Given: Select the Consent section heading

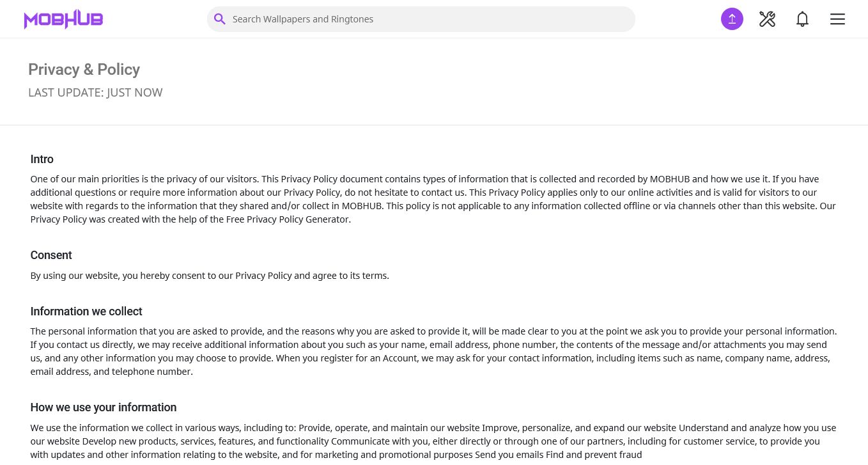Looking at the screenshot, I should 51,255.
